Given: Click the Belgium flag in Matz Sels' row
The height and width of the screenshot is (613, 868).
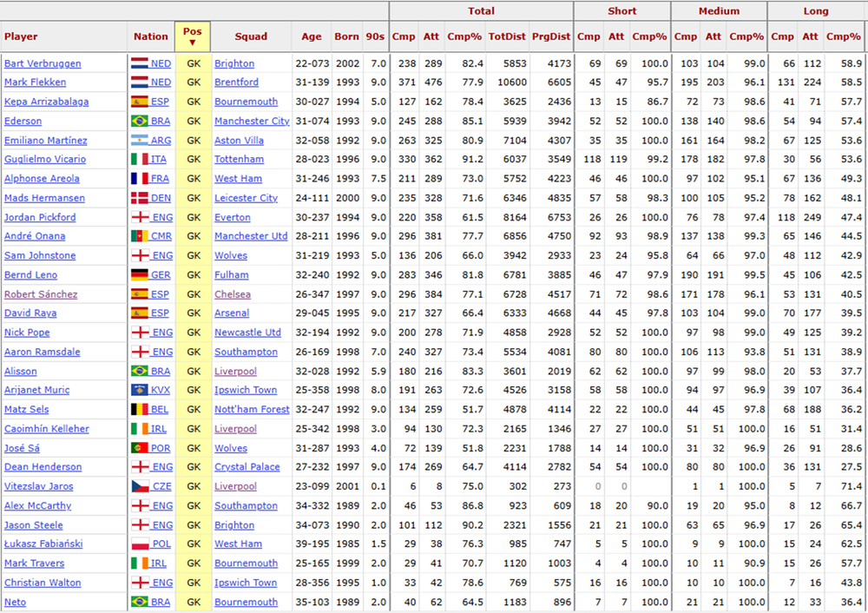Looking at the screenshot, I should point(140,409).
